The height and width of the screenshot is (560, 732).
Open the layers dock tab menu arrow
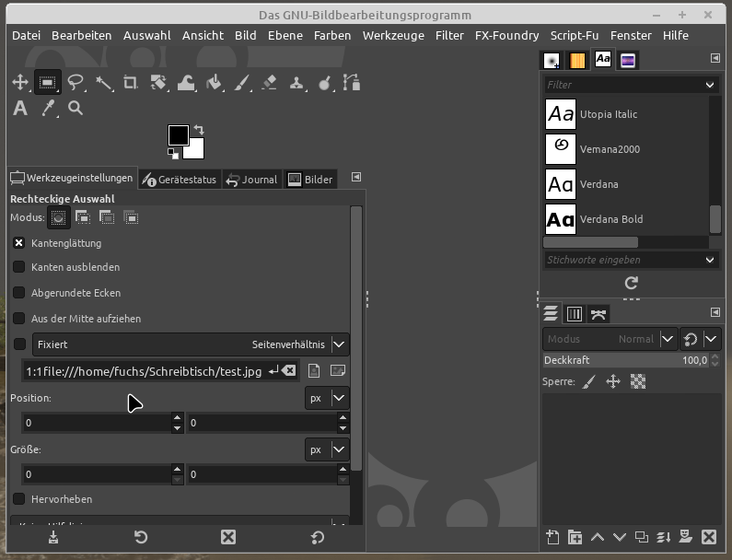tap(715, 312)
